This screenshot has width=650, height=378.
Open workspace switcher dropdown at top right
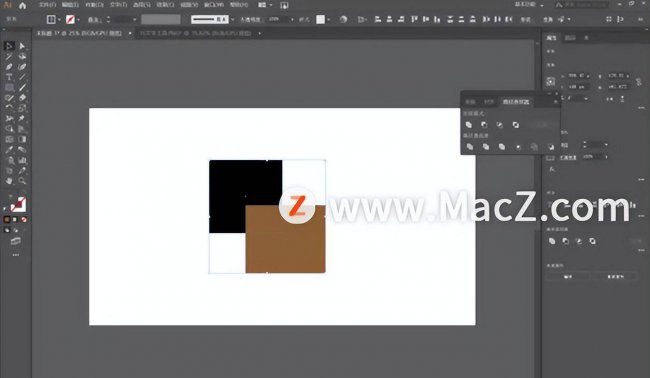coord(529,5)
